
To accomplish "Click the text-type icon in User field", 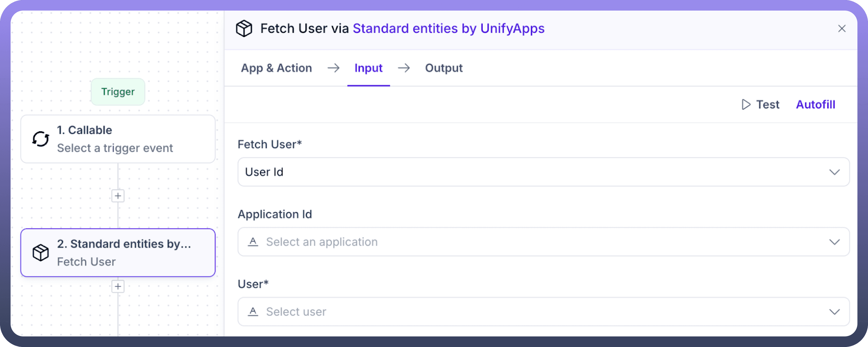I will click(253, 312).
